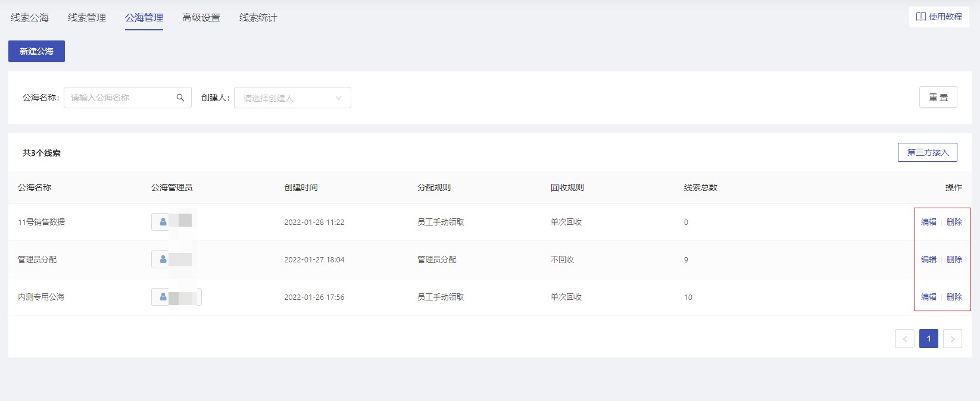Open the 线索统计 tab
This screenshot has width=980, height=401.
[258, 18]
